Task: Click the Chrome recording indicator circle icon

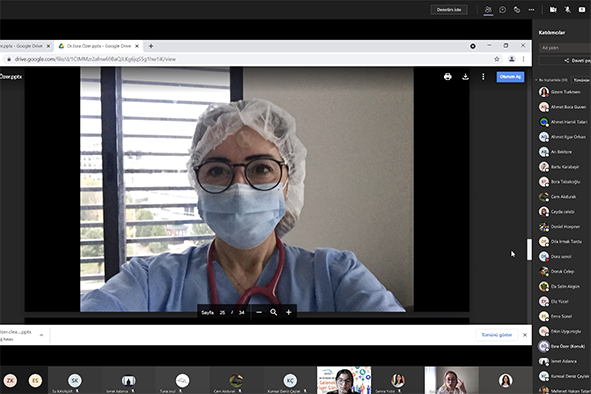Action: point(473,46)
